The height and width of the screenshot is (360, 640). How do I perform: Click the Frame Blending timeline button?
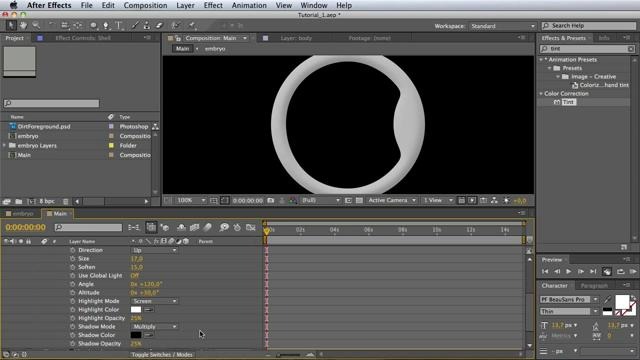click(194, 227)
